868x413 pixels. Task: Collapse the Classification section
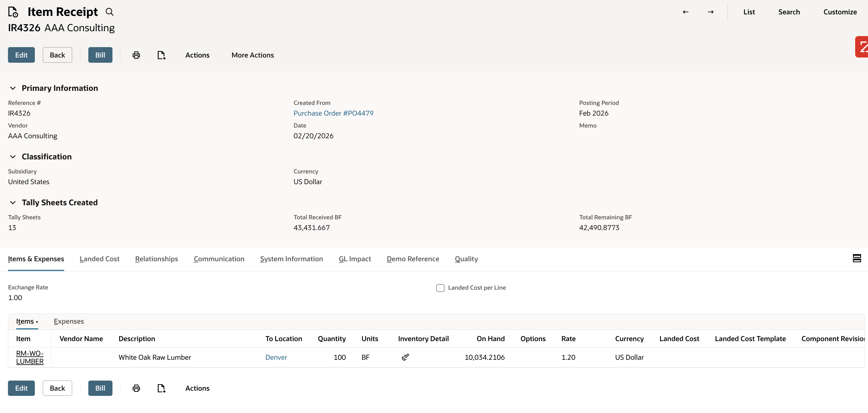click(13, 156)
